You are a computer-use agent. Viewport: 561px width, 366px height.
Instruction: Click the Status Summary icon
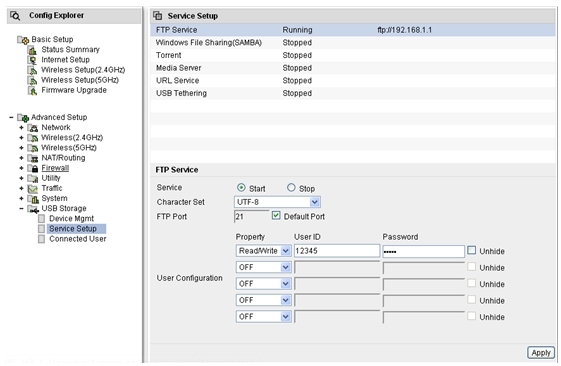(x=33, y=50)
